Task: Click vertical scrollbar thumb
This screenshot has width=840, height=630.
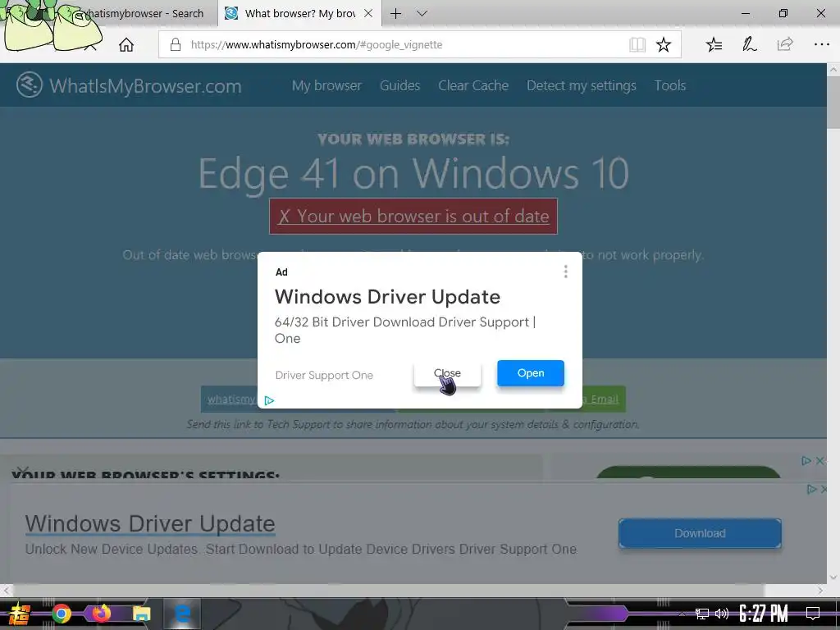Action: pos(833,102)
